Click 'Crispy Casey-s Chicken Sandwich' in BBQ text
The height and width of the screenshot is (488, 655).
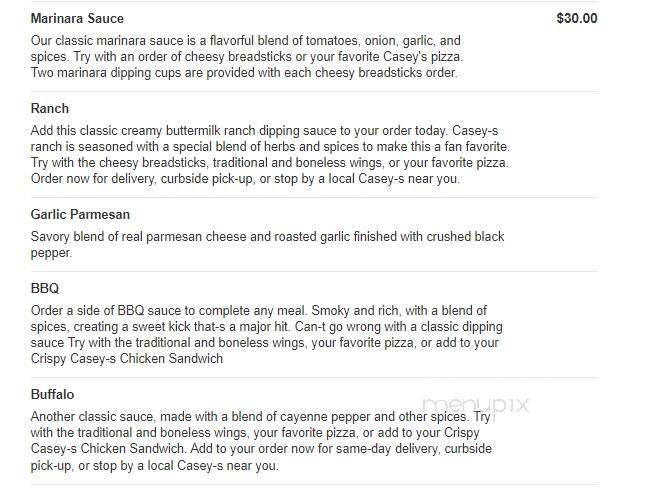pos(127,358)
